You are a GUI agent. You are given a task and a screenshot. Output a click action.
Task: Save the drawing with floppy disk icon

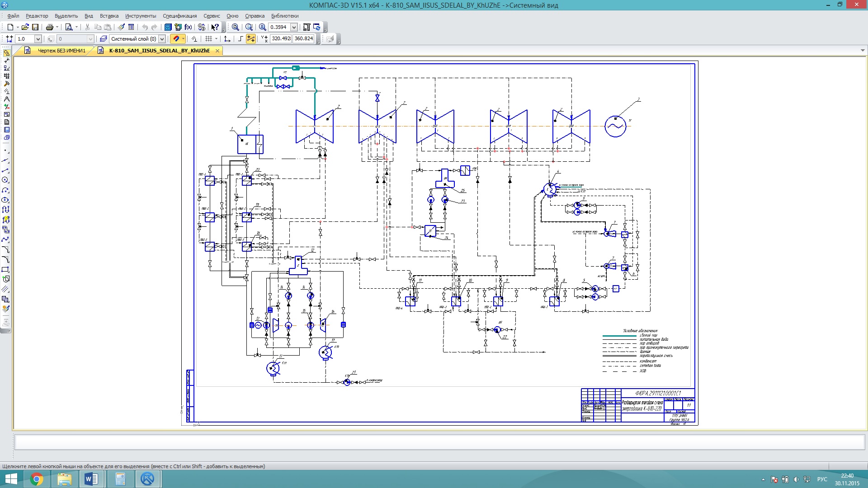point(35,27)
